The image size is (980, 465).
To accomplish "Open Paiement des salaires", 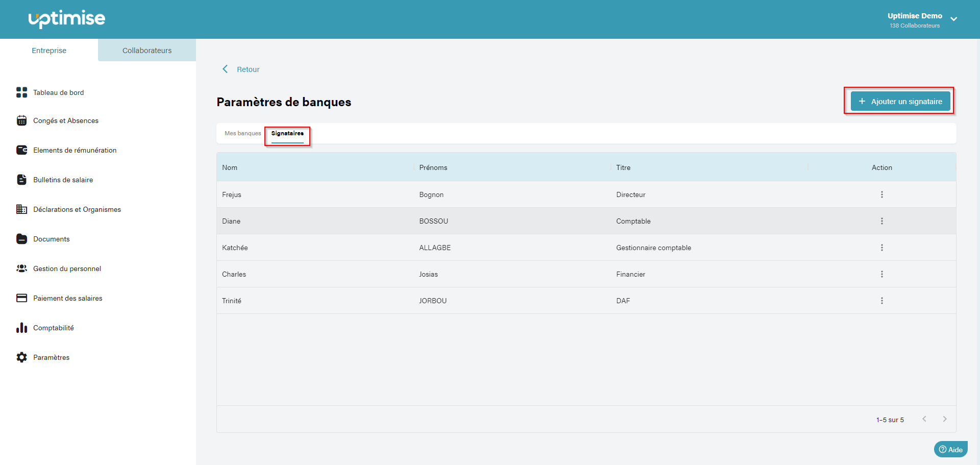I will [67, 298].
